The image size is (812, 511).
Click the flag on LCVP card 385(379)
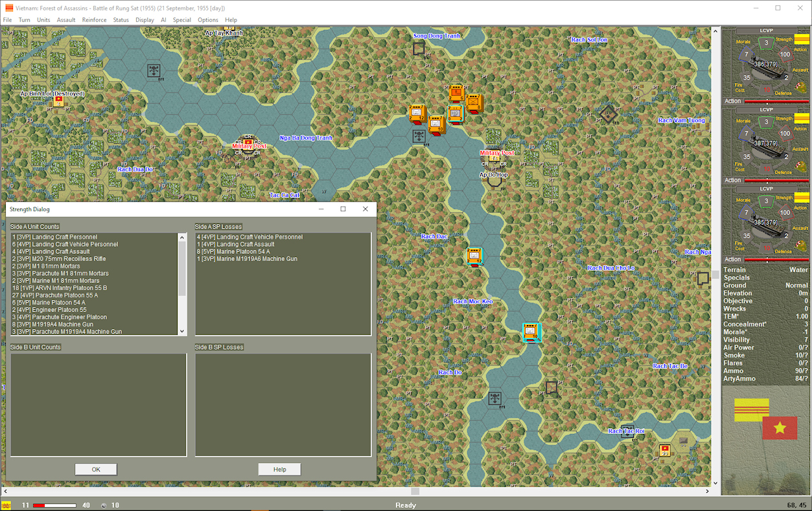(x=802, y=198)
